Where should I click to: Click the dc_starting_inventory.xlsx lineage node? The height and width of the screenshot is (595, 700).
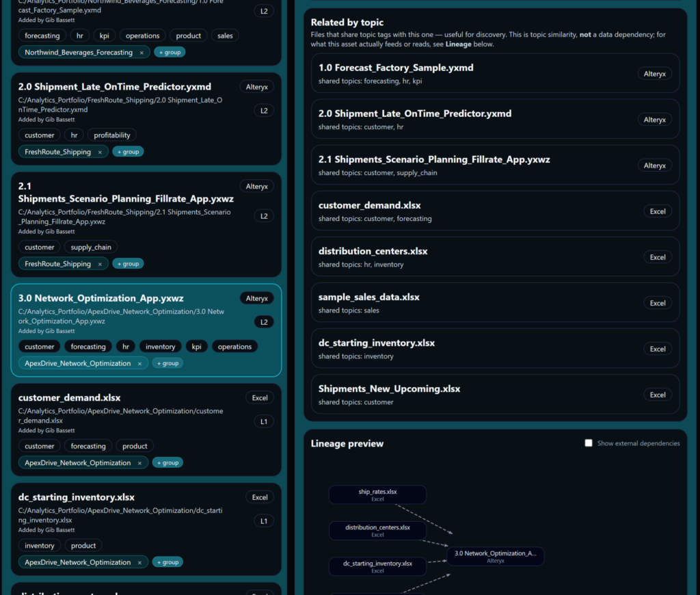[x=377, y=566]
